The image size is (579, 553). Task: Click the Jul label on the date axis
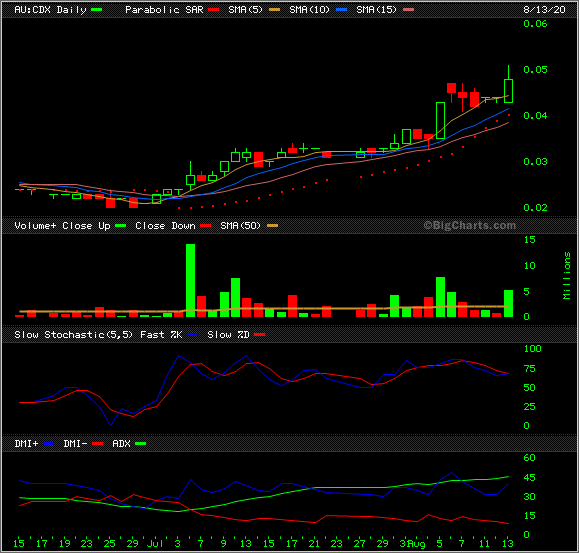(x=155, y=543)
